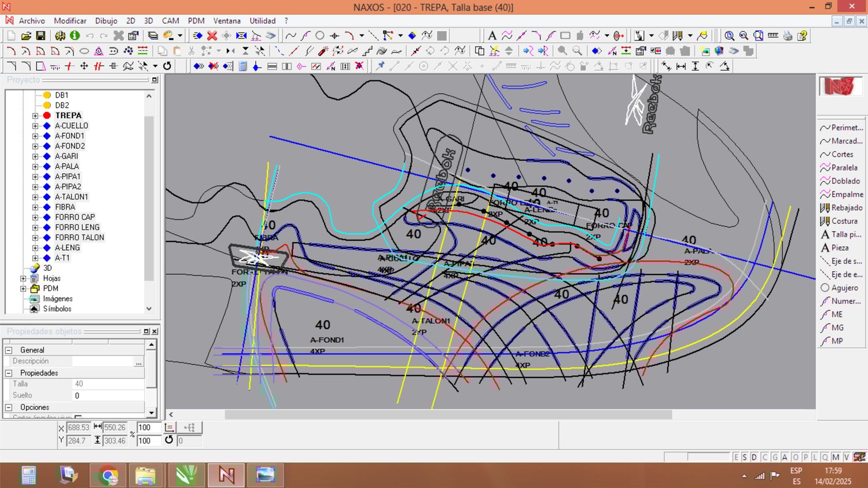Viewport: 868px width, 488px height.
Task: Click the Suelto value field
Action: coord(107,396)
